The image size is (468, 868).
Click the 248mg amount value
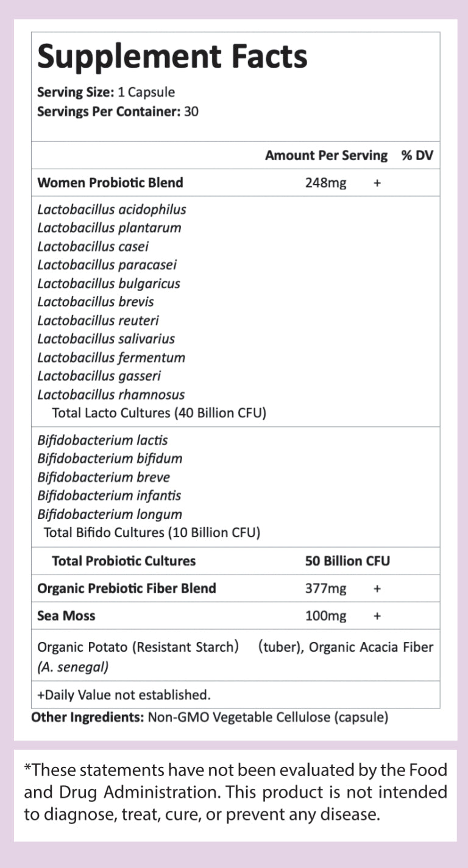coord(325,182)
